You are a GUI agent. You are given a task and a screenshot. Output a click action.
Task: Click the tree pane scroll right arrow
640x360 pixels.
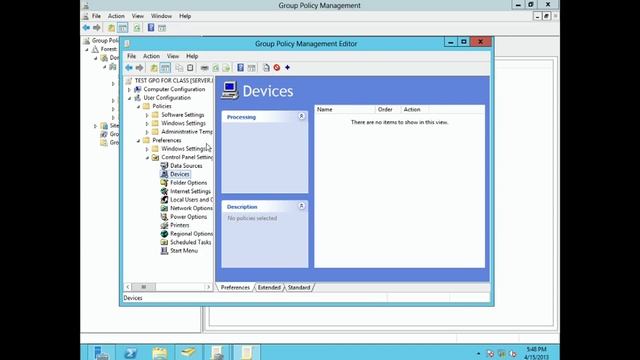pos(209,287)
